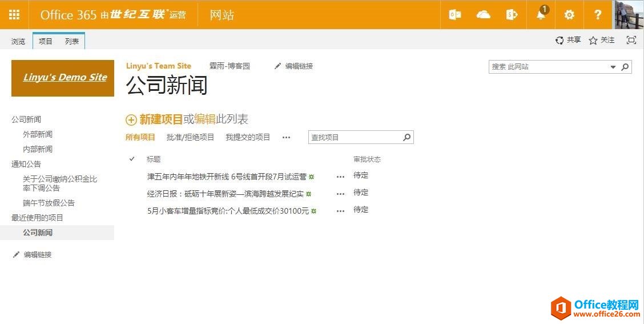This screenshot has width=644, height=324.
Task: Open the 经济日报：砥砺十年展新姿 news item
Action: click(226, 194)
